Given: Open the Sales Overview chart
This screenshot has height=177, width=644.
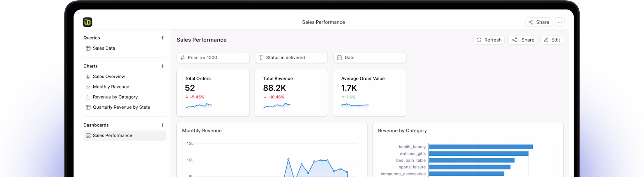Looking at the screenshot, I should click(x=109, y=76).
